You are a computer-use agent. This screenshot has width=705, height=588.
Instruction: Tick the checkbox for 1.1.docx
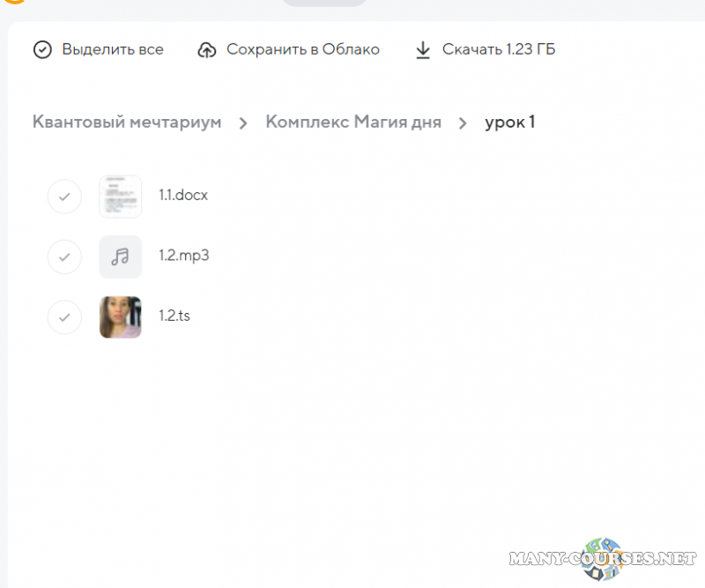[x=64, y=197]
